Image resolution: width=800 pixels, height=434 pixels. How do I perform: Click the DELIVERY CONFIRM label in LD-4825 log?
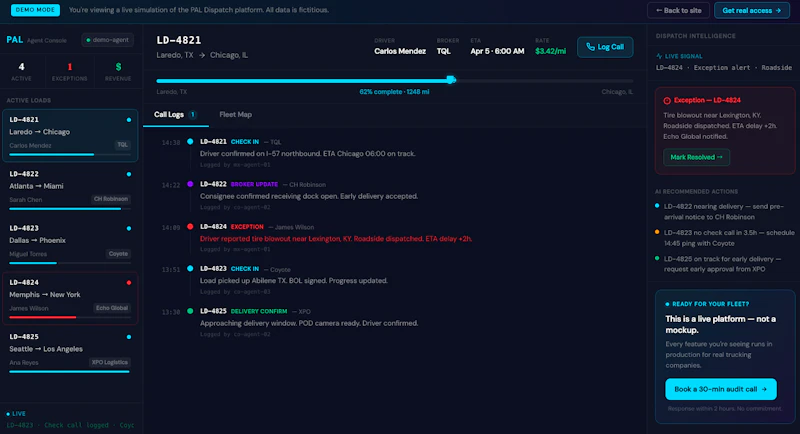(x=259, y=311)
